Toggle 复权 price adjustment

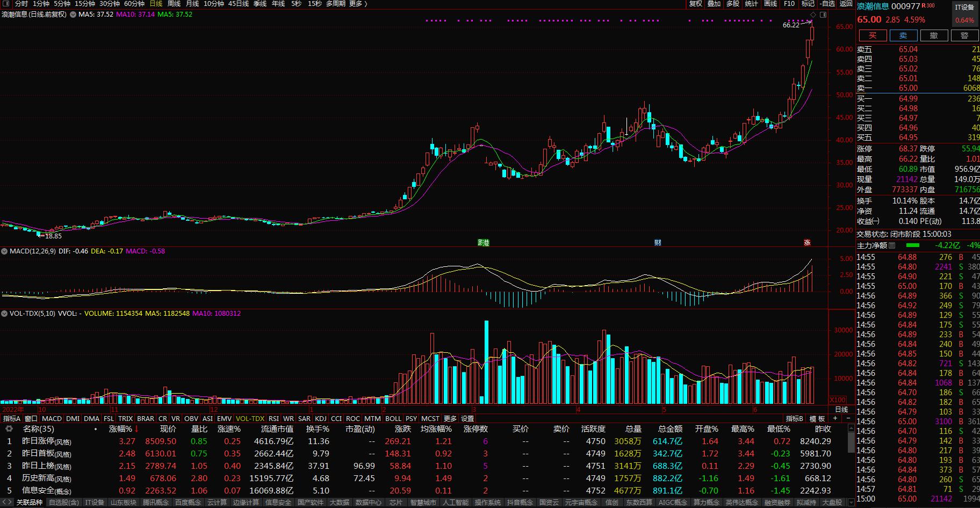point(696,4)
